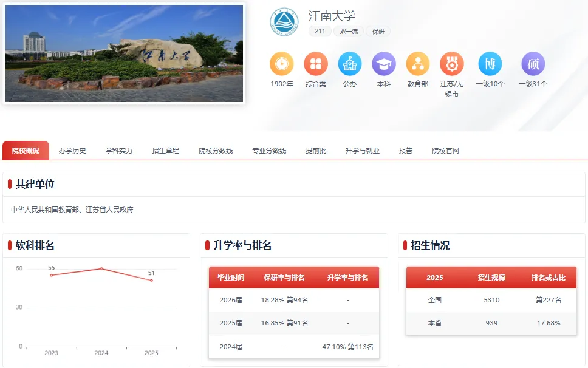This screenshot has height=368, width=588.
Task: Click the 排名或占比 column header
Action: pos(549,278)
